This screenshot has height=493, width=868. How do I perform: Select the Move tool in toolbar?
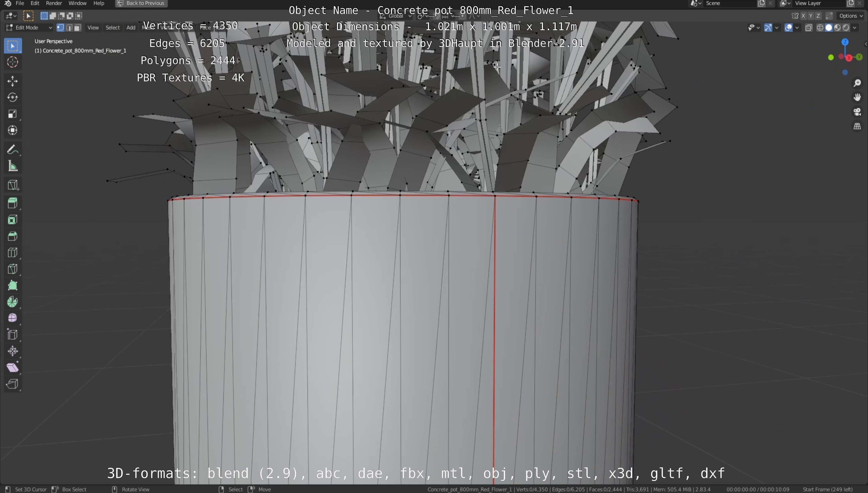(12, 81)
